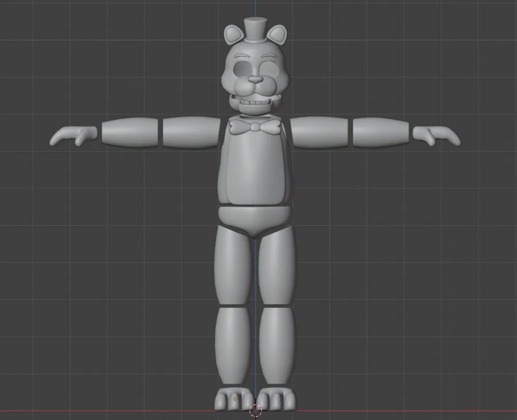Click the lower jaw with the teeth
The width and height of the screenshot is (517, 420).
click(256, 105)
